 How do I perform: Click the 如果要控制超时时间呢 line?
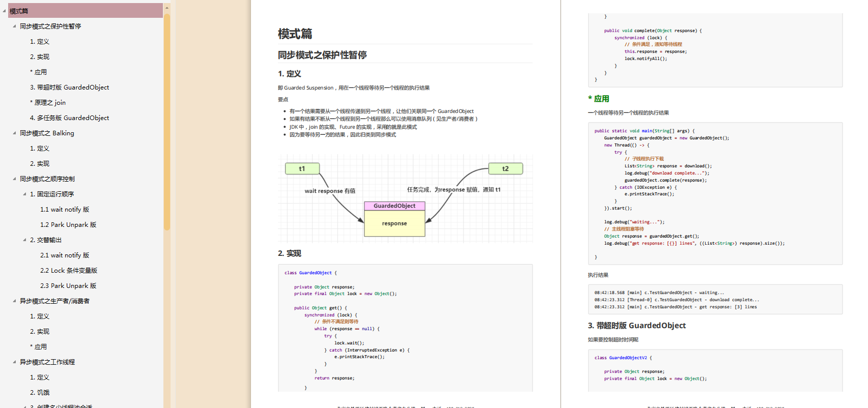coord(613,340)
